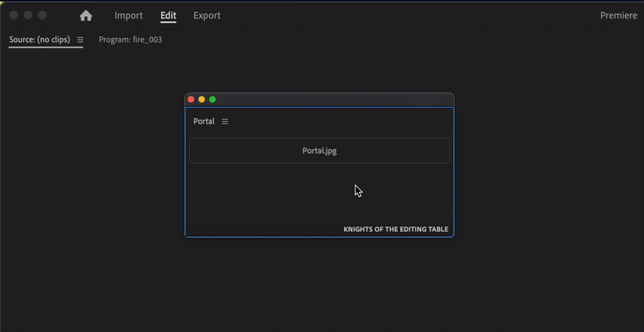Switch to the Program: fire_003 monitor tab
Viewport: 644px width, 332px height.
point(130,40)
